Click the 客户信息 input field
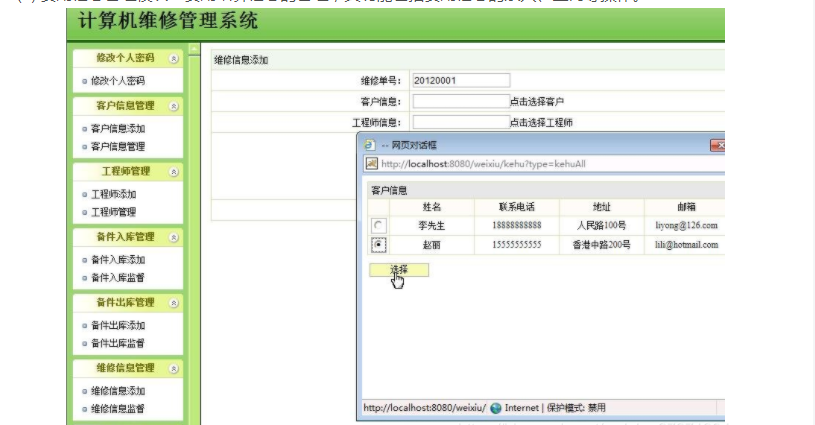 461,101
